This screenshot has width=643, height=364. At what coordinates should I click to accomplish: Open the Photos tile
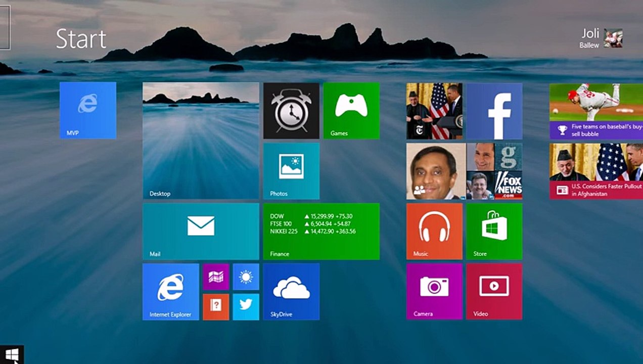pyautogui.click(x=291, y=171)
